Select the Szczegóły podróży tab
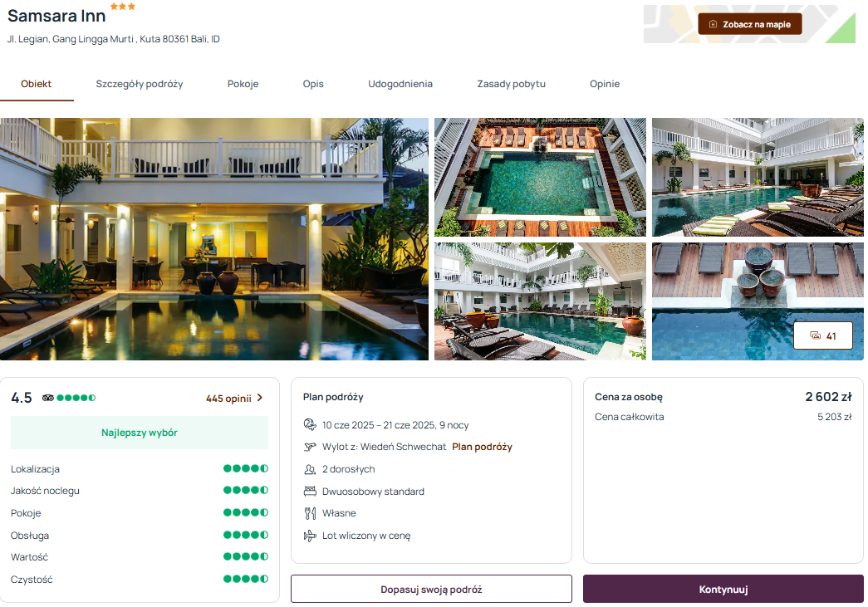The height and width of the screenshot is (607, 868). [x=140, y=84]
